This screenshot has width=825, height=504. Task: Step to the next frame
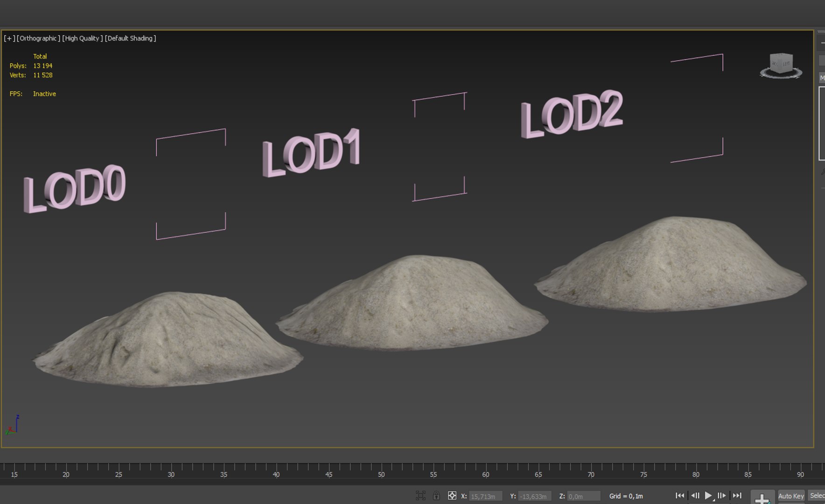click(x=722, y=496)
